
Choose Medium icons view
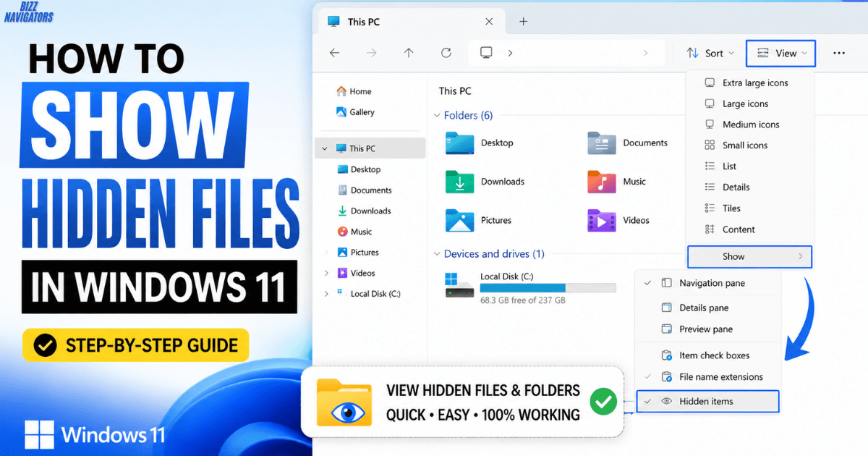[x=749, y=124]
